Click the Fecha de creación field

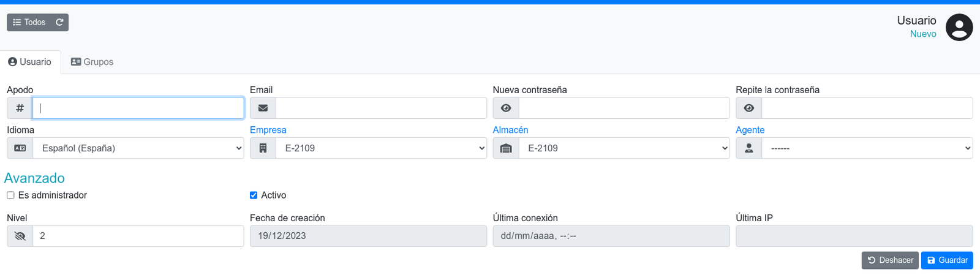[x=368, y=236]
